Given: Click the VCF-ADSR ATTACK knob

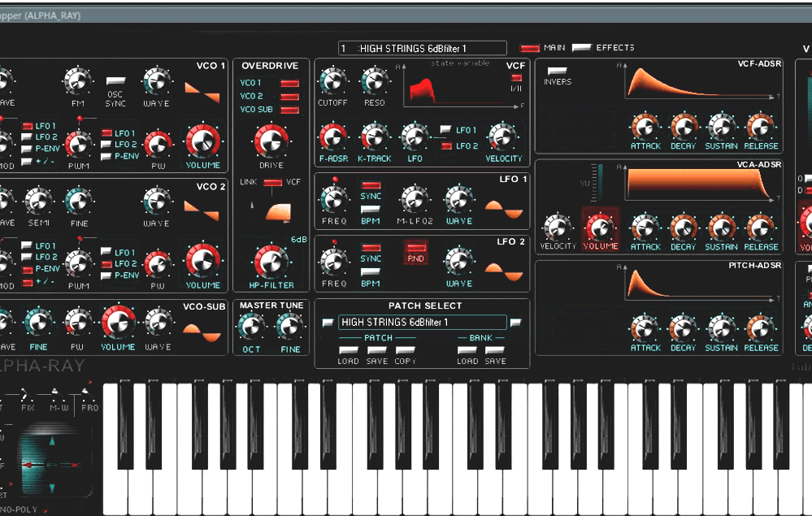Looking at the screenshot, I should click(x=645, y=126).
